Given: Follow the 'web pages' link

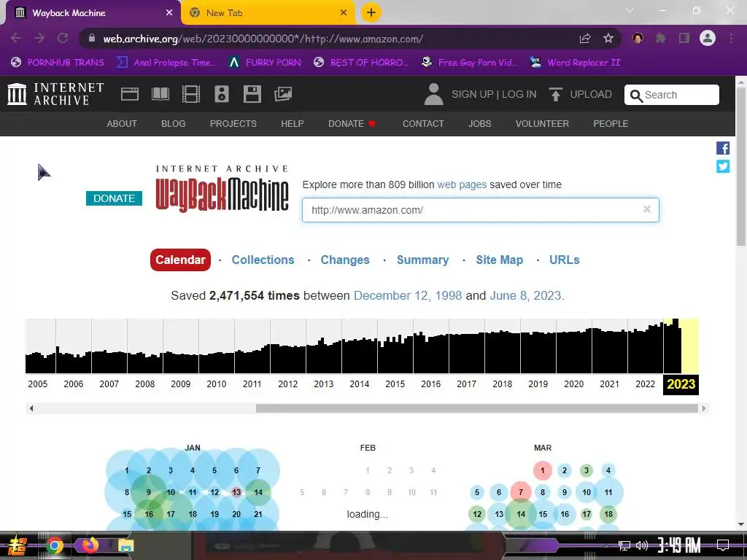Looking at the screenshot, I should (x=462, y=184).
